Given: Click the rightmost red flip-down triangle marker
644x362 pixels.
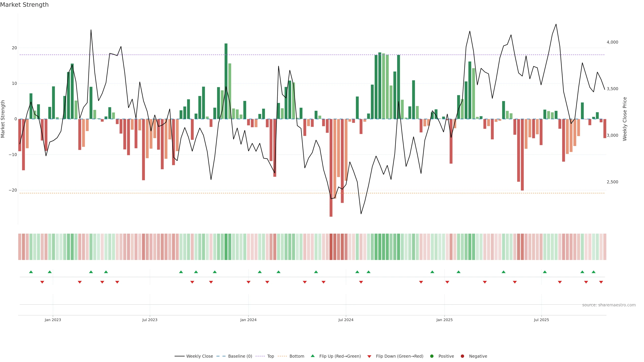Looking at the screenshot, I should pos(601,282).
